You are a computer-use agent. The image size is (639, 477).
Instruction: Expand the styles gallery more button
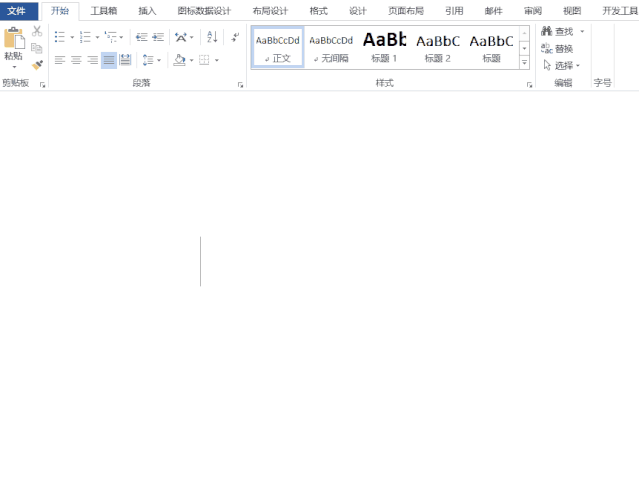[x=524, y=62]
